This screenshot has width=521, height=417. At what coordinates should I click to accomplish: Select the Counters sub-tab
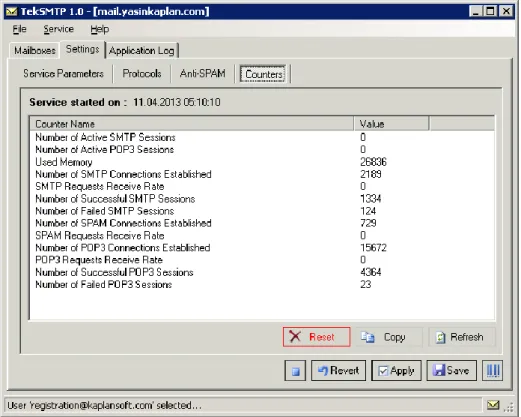tap(263, 74)
